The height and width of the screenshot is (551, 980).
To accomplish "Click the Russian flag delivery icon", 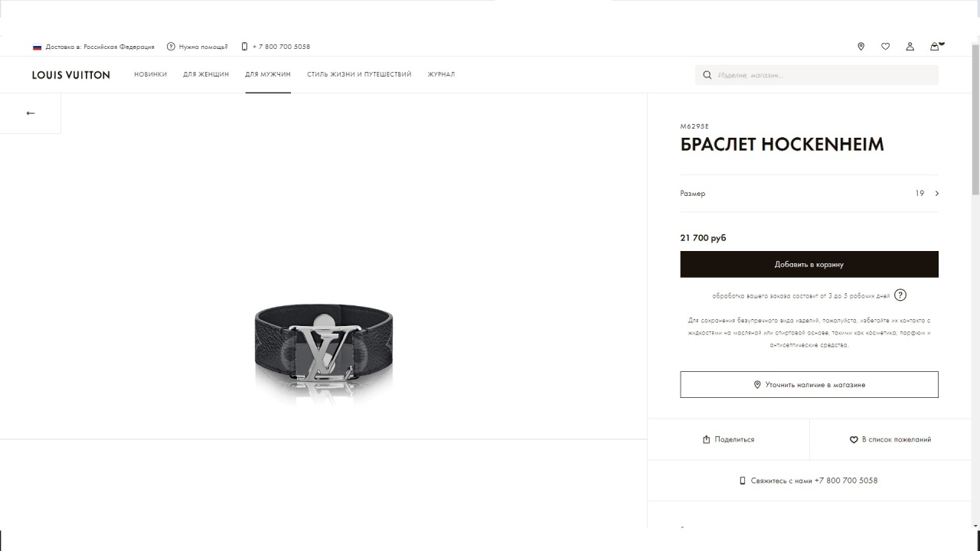I will [x=37, y=47].
